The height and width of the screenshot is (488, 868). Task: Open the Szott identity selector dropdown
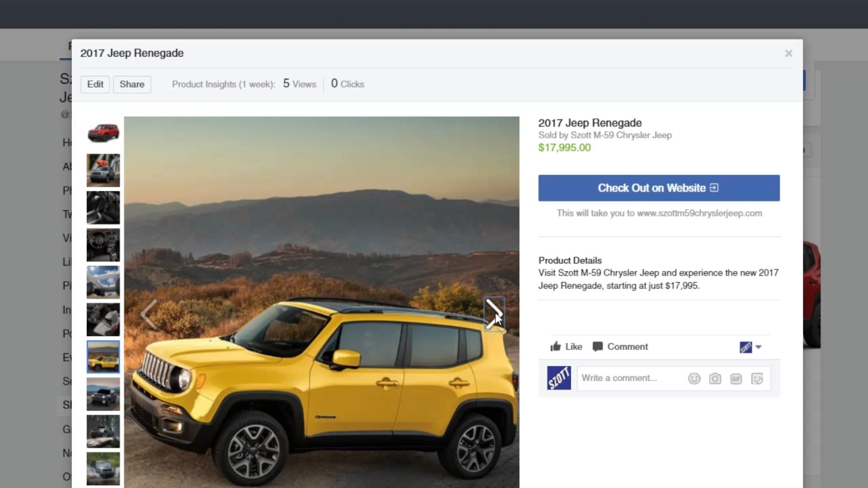click(751, 347)
